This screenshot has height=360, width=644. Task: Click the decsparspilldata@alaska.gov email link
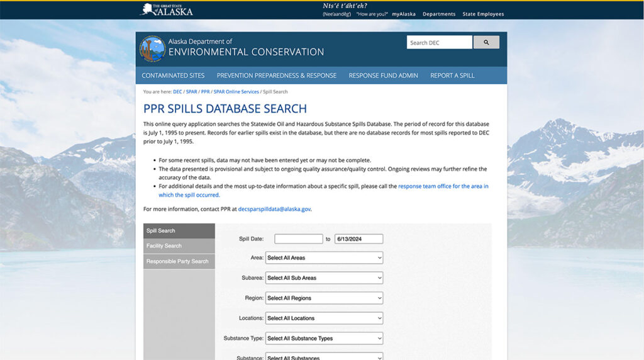[274, 209]
